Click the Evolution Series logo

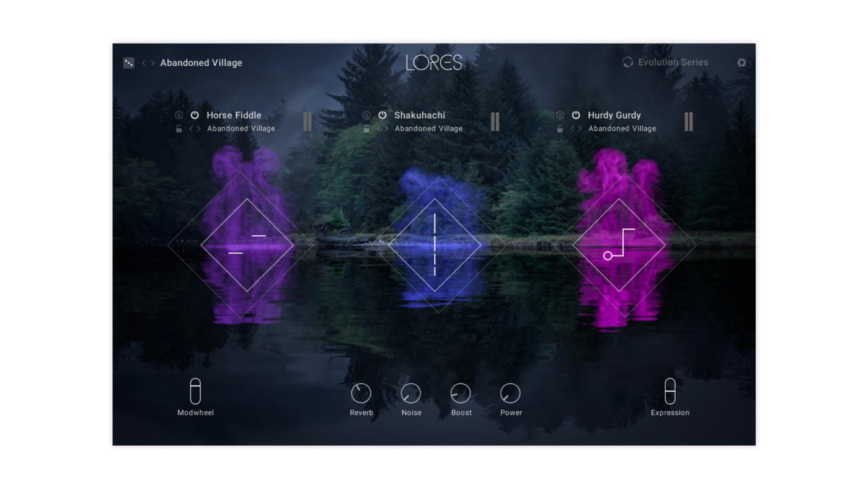point(665,62)
